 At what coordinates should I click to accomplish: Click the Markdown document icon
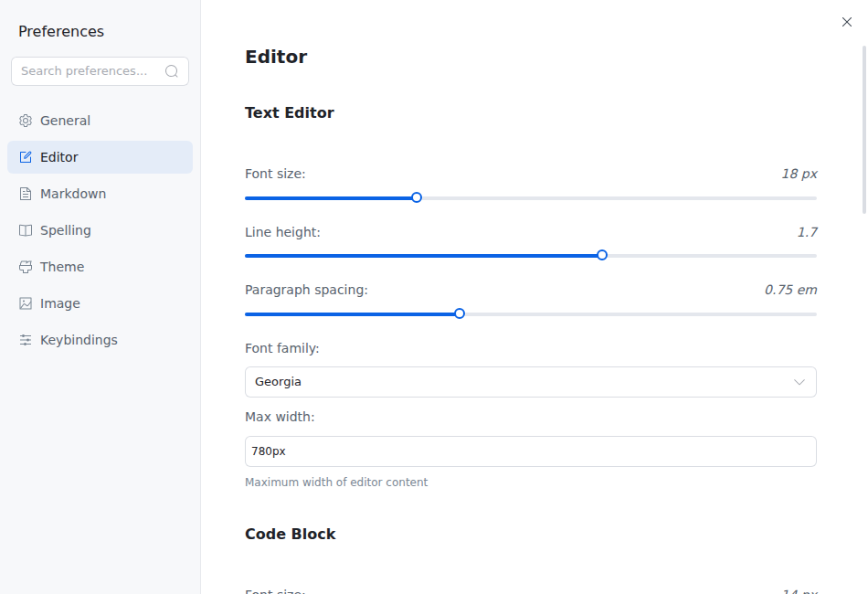(26, 194)
